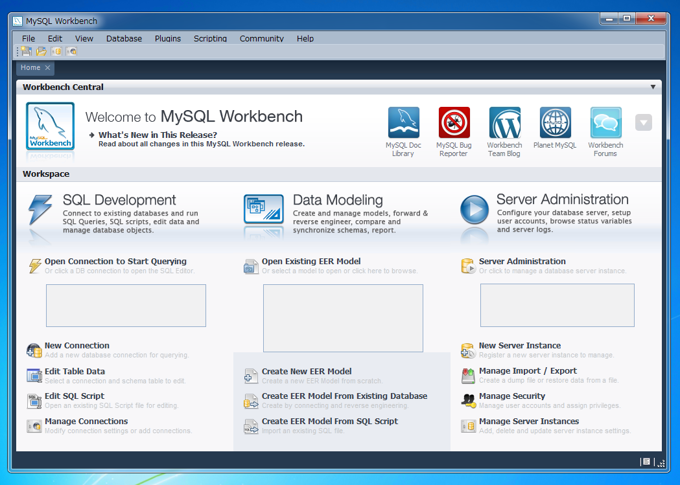The height and width of the screenshot is (485, 680).
Task: Open the Edit menu
Action: point(55,39)
